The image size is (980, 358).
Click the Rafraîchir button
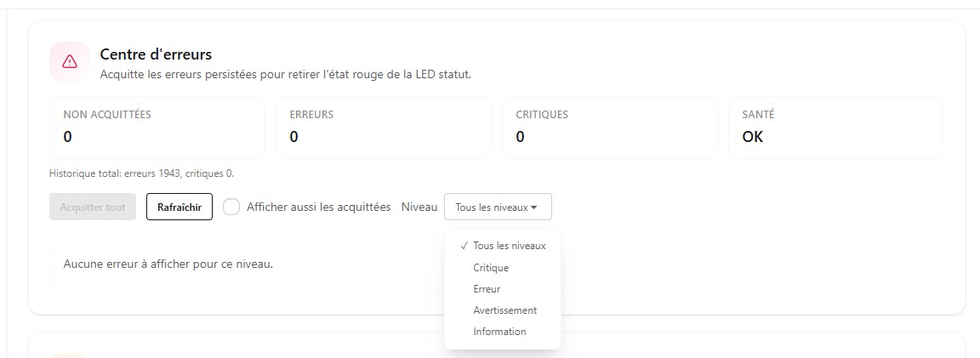(x=179, y=207)
